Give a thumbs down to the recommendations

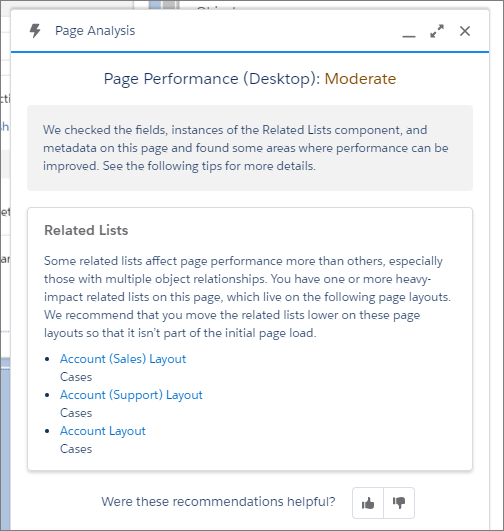(x=399, y=503)
